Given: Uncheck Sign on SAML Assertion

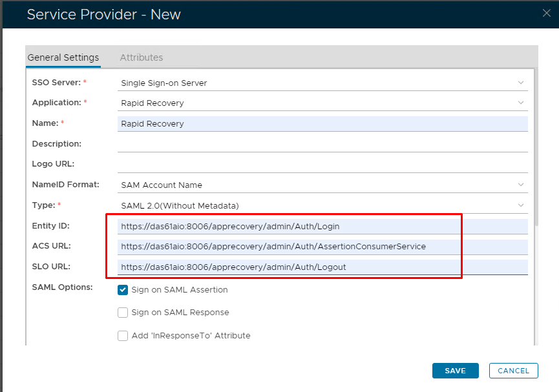Looking at the screenshot, I should pos(123,290).
